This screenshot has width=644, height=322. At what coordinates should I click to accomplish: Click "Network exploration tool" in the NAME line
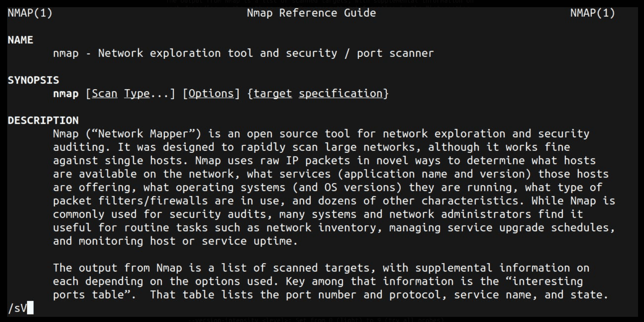click(176, 53)
